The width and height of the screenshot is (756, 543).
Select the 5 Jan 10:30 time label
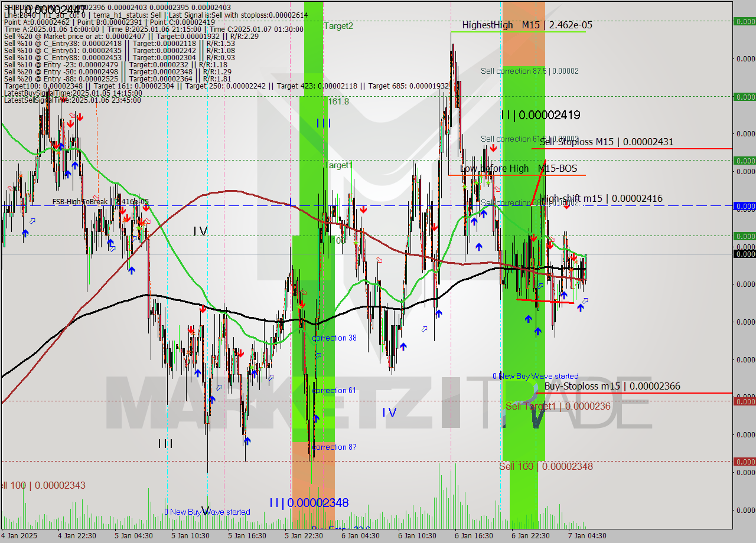[x=190, y=536]
